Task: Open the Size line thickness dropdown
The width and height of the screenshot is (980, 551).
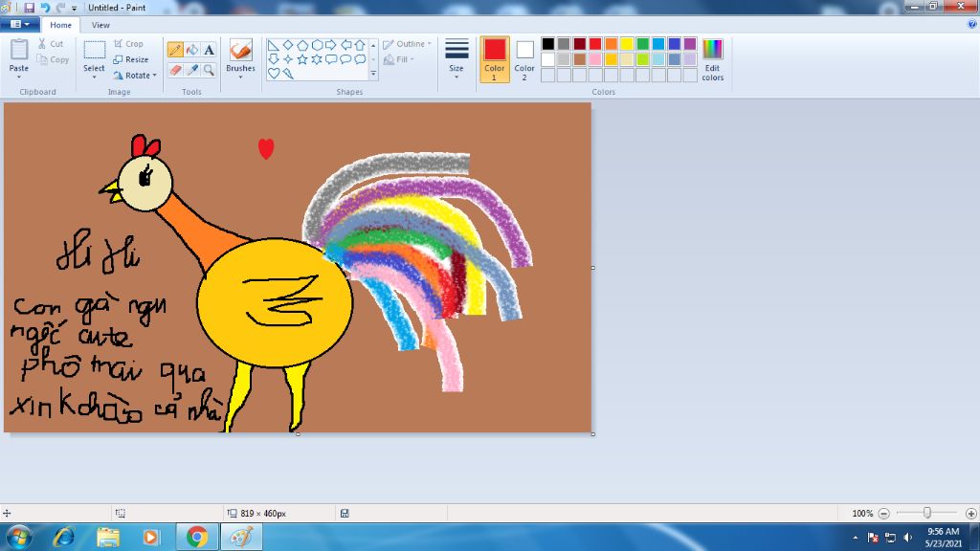Action: (457, 59)
